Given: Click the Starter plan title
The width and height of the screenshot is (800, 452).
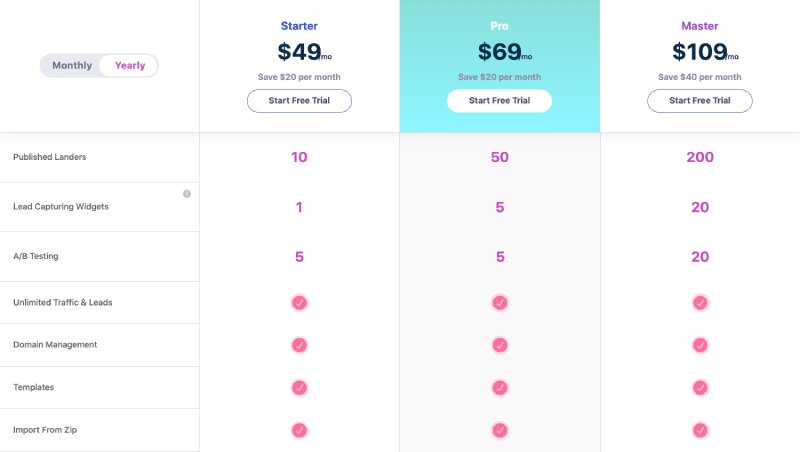Looking at the screenshot, I should click(299, 26).
